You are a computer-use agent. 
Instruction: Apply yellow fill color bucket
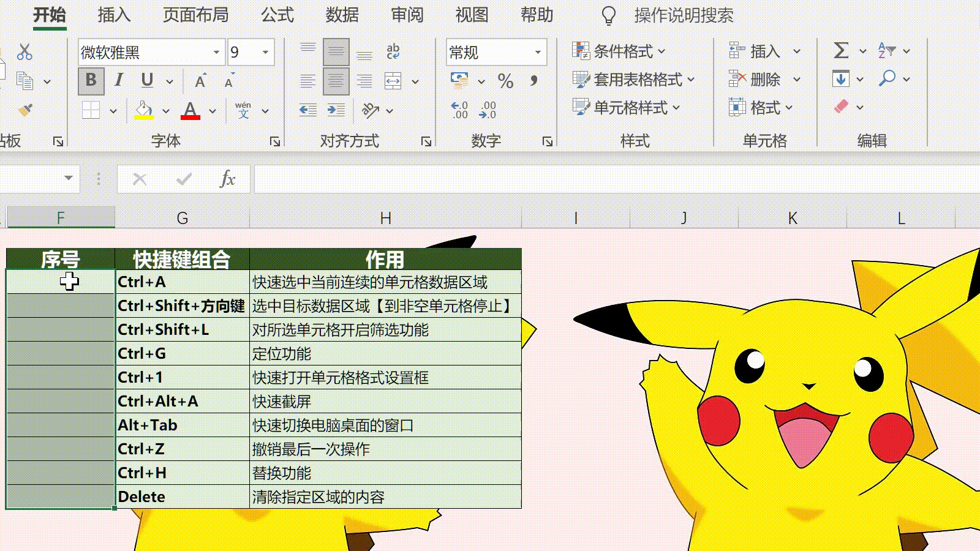pos(143,110)
